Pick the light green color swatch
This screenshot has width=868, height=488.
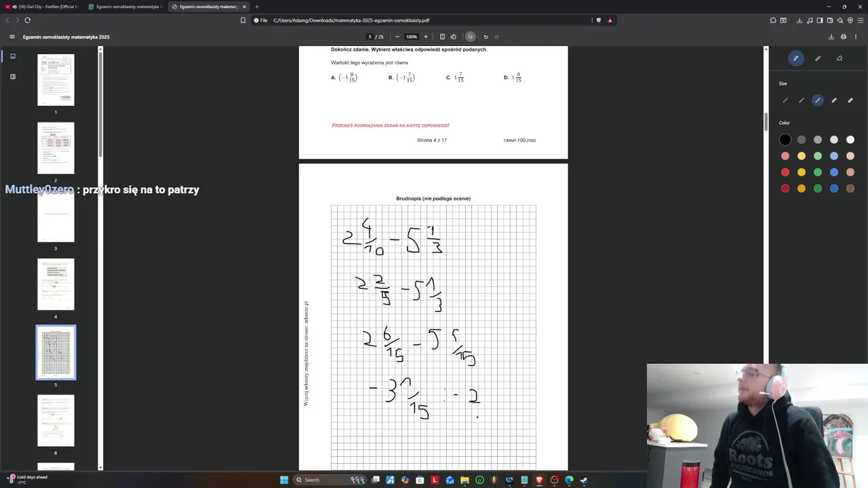[x=818, y=156]
